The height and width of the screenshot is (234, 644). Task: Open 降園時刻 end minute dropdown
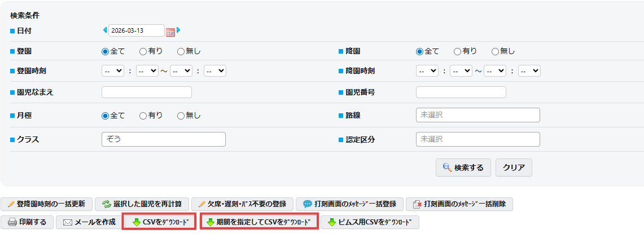click(x=529, y=71)
